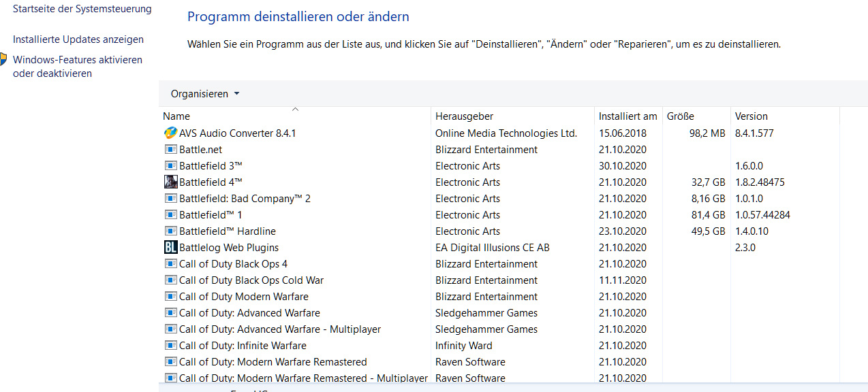
Task: Select the Battlefield 4™ entry
Action: [x=211, y=182]
